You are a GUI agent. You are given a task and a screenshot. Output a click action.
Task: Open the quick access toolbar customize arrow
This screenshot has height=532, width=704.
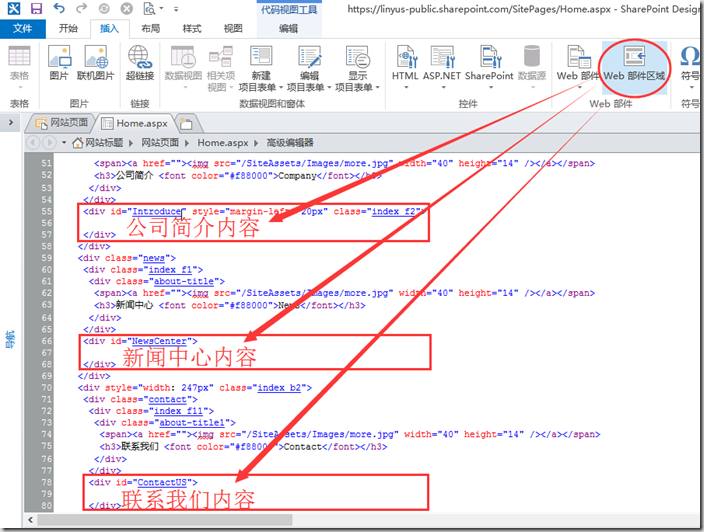(x=176, y=9)
